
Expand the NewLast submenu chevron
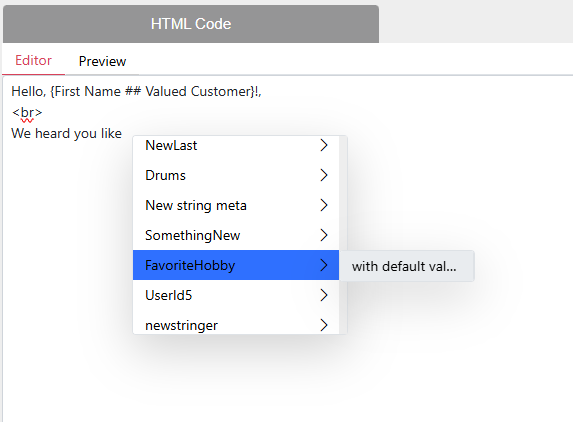click(x=324, y=145)
